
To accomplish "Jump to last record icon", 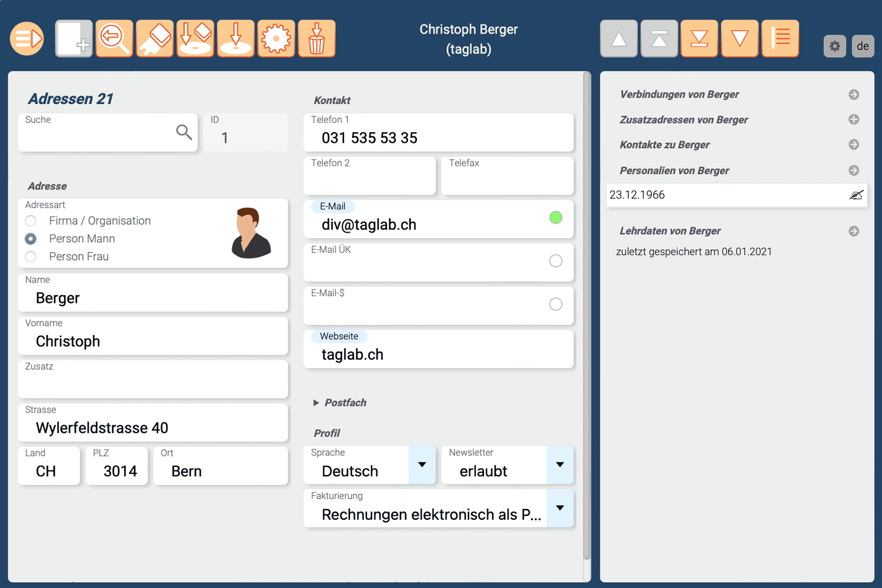I will point(699,39).
